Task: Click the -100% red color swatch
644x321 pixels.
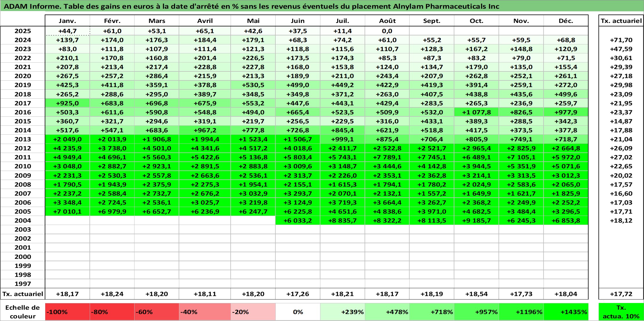Action: pyautogui.click(x=67, y=312)
